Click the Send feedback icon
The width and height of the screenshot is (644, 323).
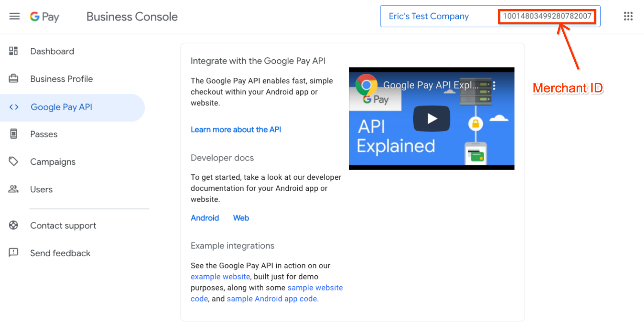pos(13,253)
